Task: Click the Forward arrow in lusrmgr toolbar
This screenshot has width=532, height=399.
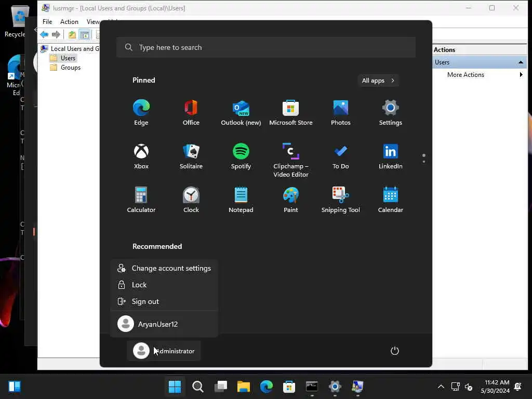Action: click(56, 34)
